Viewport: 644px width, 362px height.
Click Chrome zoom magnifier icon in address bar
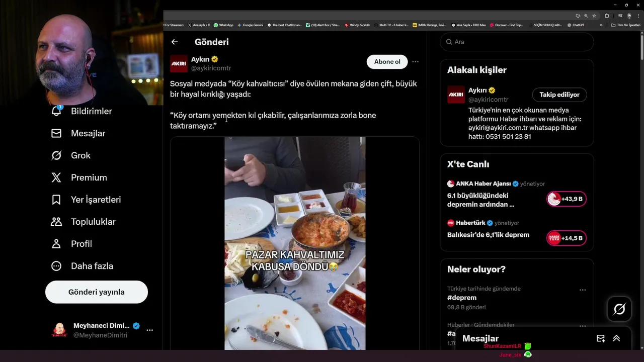click(x=586, y=16)
